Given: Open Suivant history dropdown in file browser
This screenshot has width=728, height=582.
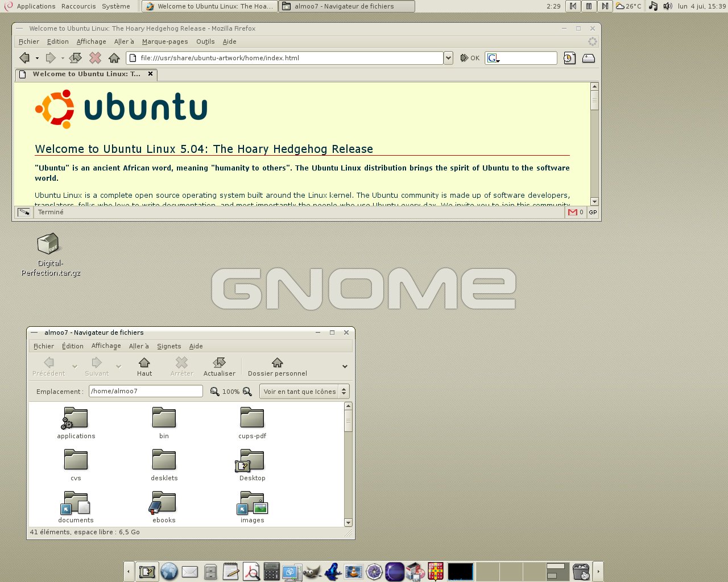Looking at the screenshot, I should [118, 367].
